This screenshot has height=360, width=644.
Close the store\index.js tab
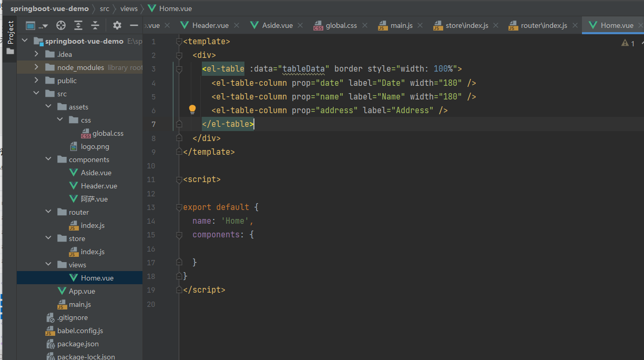point(496,25)
